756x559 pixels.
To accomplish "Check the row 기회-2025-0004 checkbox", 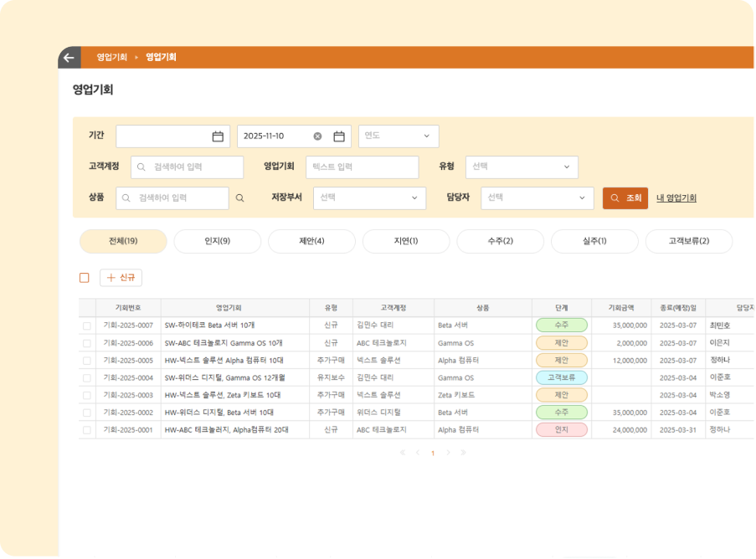I will point(87,377).
